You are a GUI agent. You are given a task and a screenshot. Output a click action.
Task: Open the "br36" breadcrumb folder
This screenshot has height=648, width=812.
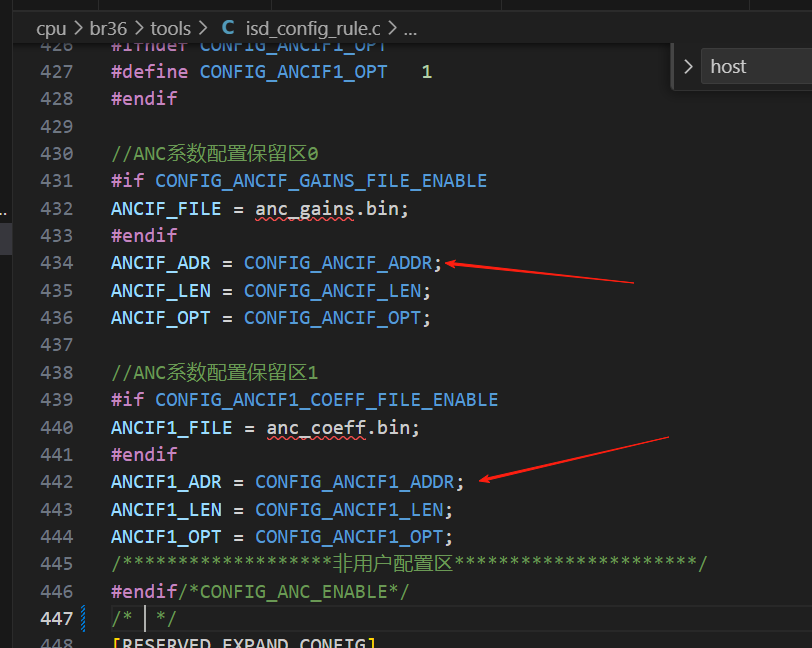click(x=108, y=28)
